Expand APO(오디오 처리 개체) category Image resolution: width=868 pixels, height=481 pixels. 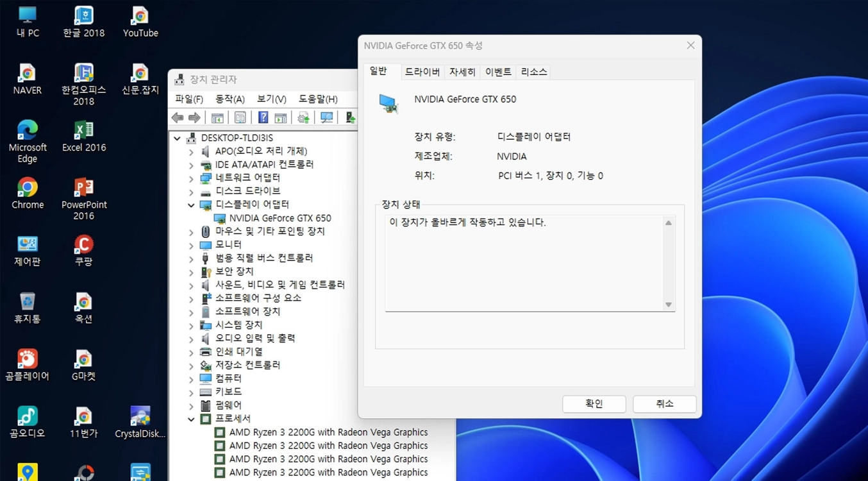point(191,151)
